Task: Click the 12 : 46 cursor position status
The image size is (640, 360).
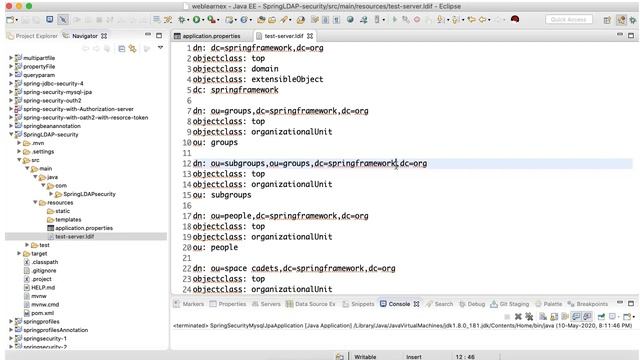Action: coord(465,357)
